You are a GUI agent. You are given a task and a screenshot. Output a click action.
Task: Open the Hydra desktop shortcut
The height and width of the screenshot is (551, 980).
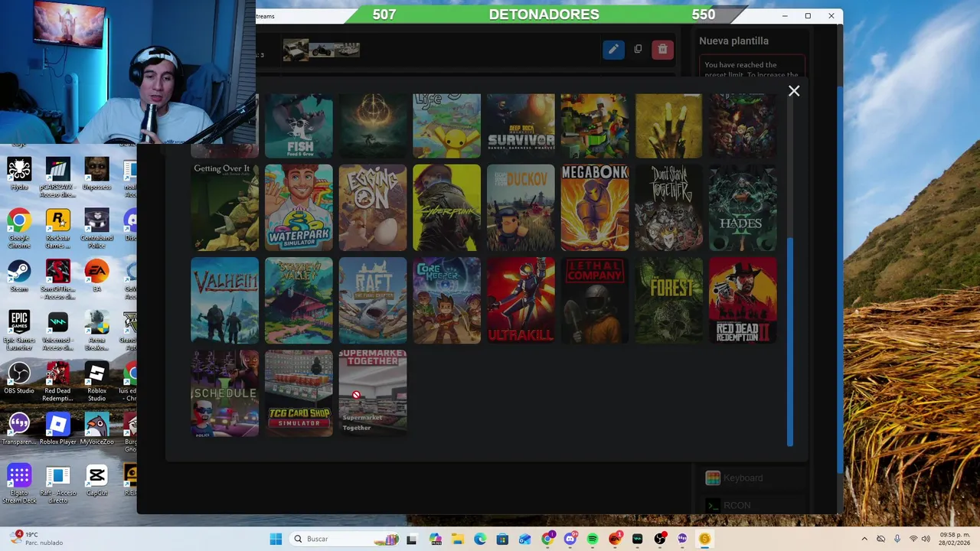tap(19, 174)
